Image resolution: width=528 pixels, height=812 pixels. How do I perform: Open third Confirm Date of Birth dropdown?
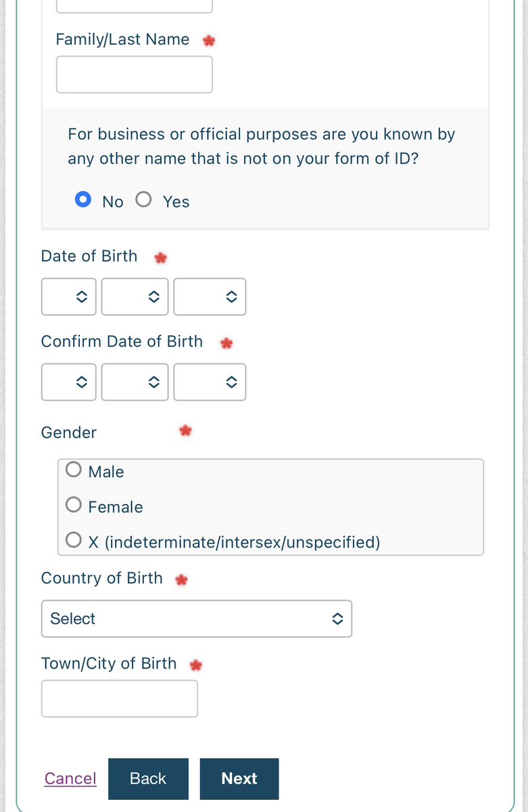click(x=210, y=382)
